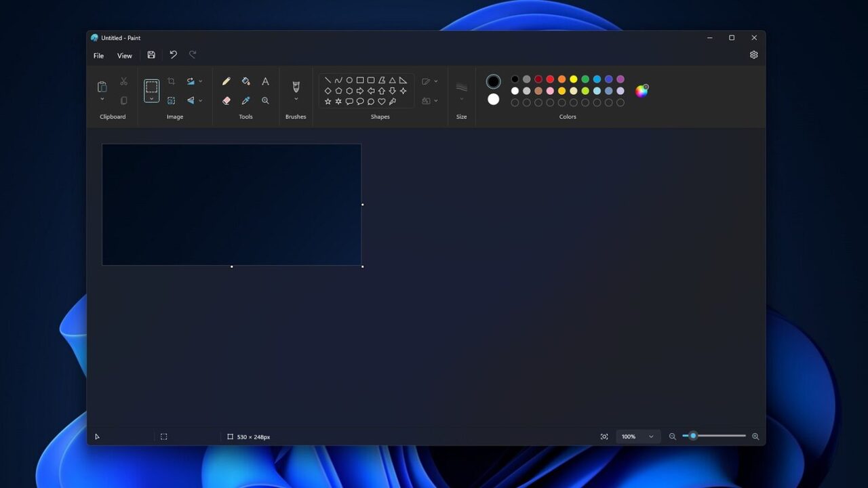Viewport: 868px width, 488px height.
Task: Select the Pencil tool
Action: coord(226,81)
